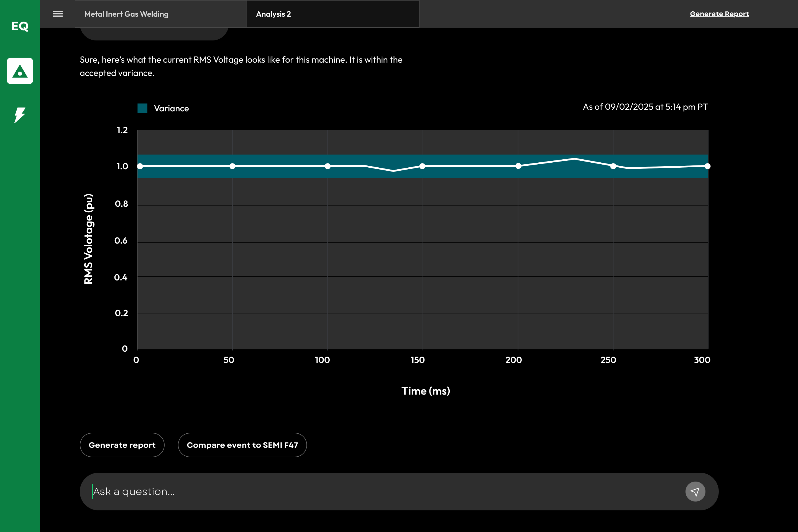Screen dimensions: 798x532
Task: Select the lightning bolt icon in sidebar
Action: click(20, 115)
